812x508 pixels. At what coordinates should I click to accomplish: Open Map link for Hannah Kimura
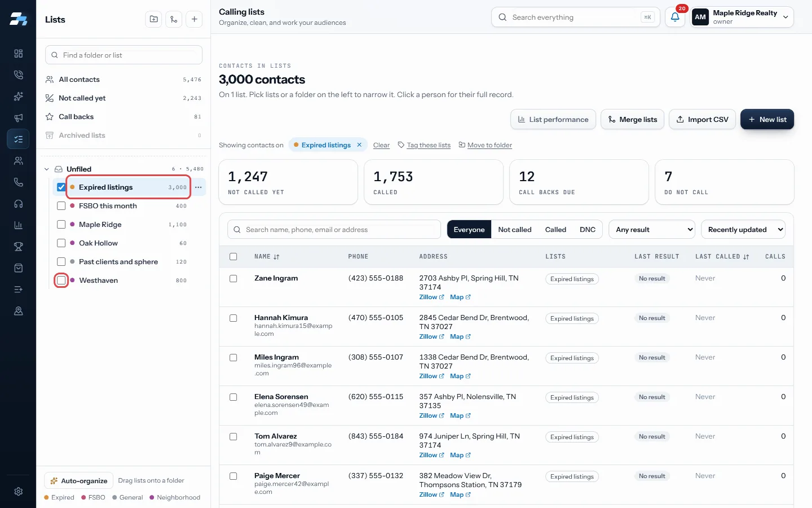460,336
